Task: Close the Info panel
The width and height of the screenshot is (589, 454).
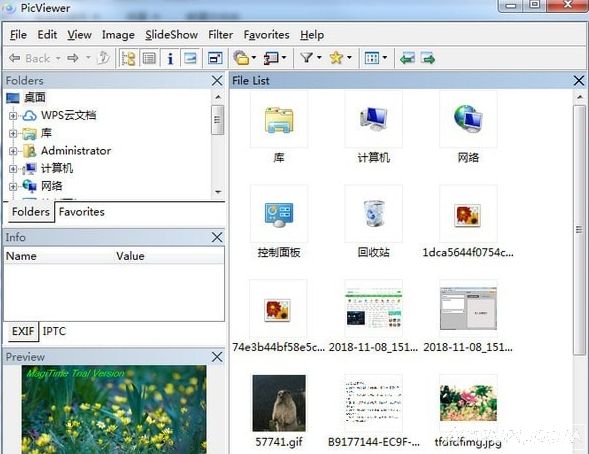Action: [x=217, y=237]
